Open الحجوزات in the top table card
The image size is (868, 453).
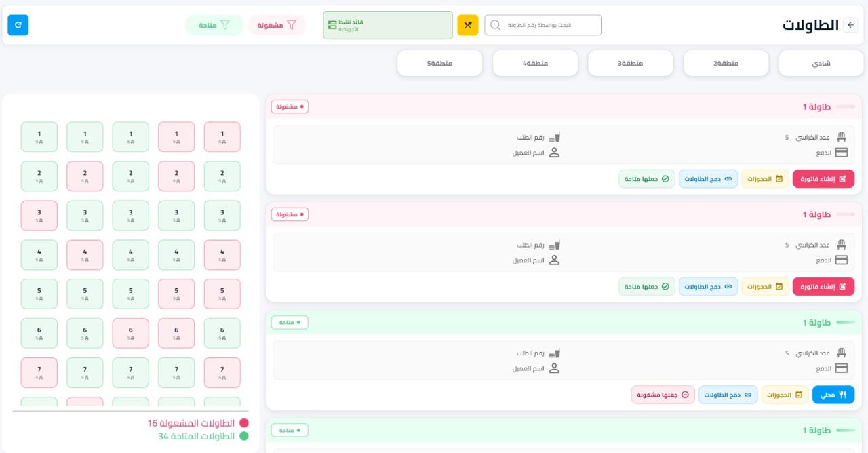pos(765,179)
